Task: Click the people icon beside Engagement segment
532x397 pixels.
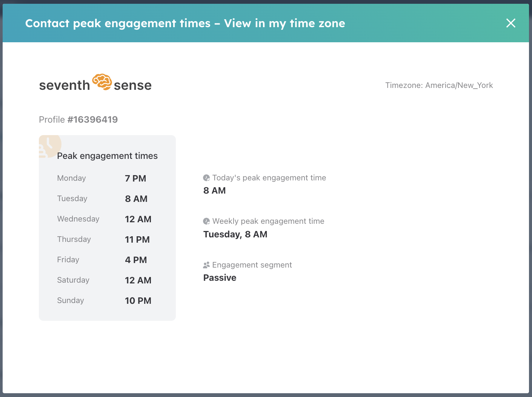Action: coord(206,265)
